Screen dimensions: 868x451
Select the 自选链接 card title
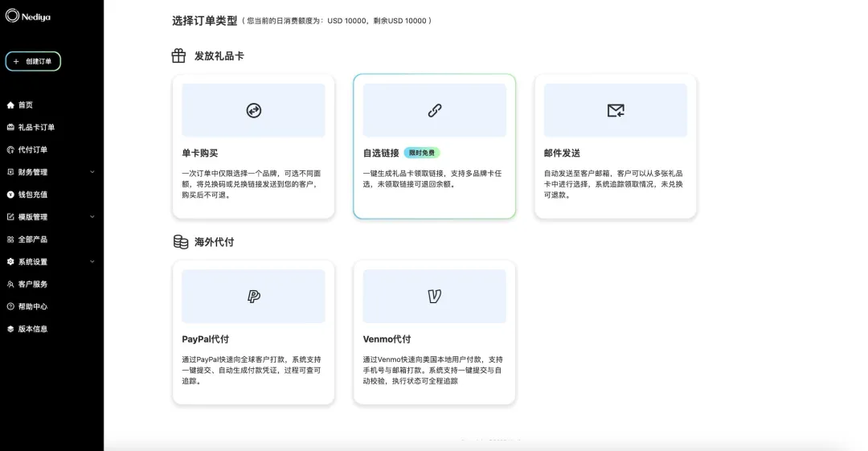pyautogui.click(x=381, y=153)
